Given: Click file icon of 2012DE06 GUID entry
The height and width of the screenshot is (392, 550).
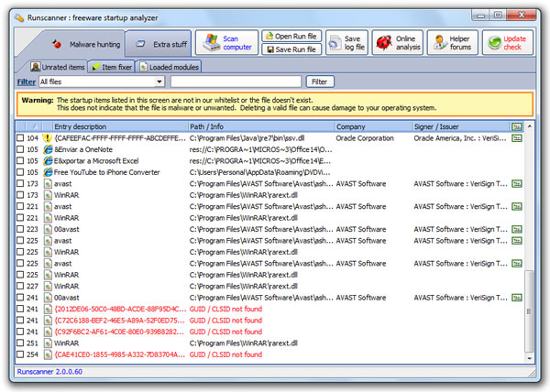Looking at the screenshot, I should (48, 309).
